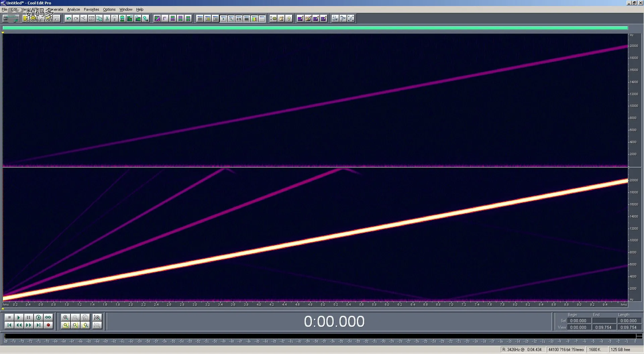
Task: Click the horizontal time ruler at 5.0
Action: pos(323,304)
